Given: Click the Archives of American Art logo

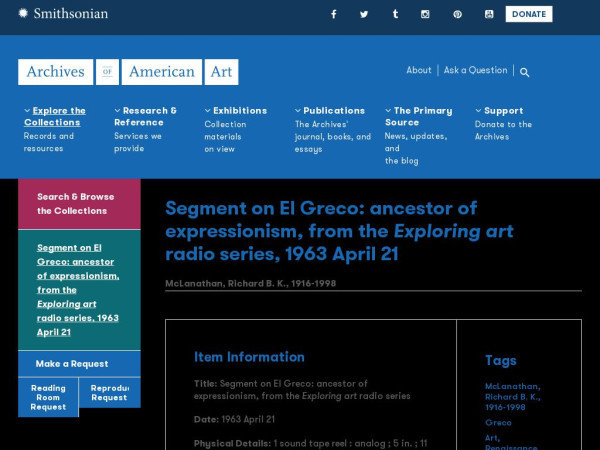Looking at the screenshot, I should (128, 72).
